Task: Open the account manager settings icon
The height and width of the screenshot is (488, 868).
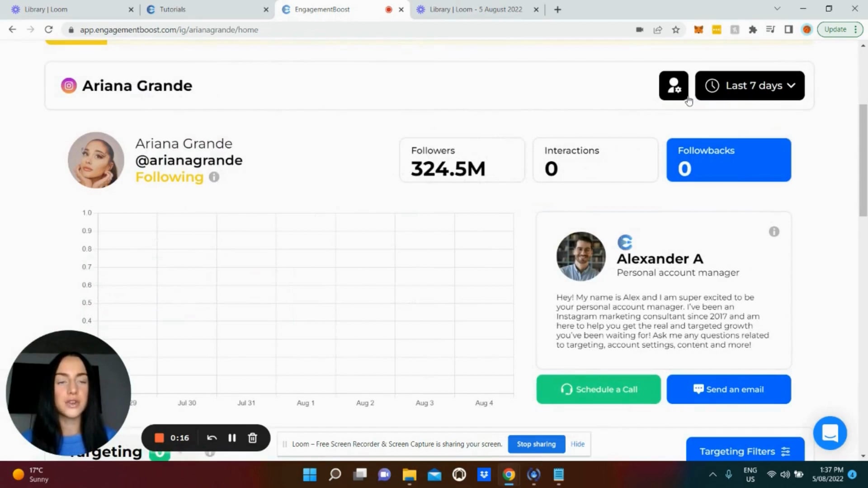Action: pos(674,85)
